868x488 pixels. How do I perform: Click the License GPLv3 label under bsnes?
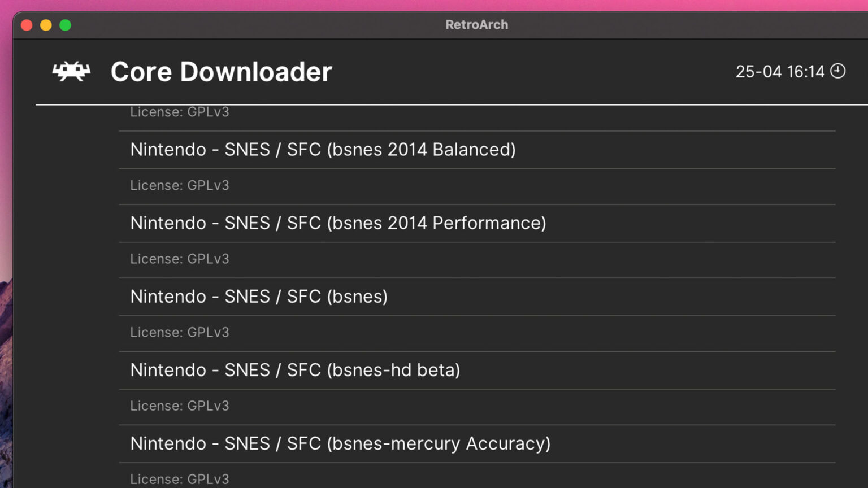179,332
